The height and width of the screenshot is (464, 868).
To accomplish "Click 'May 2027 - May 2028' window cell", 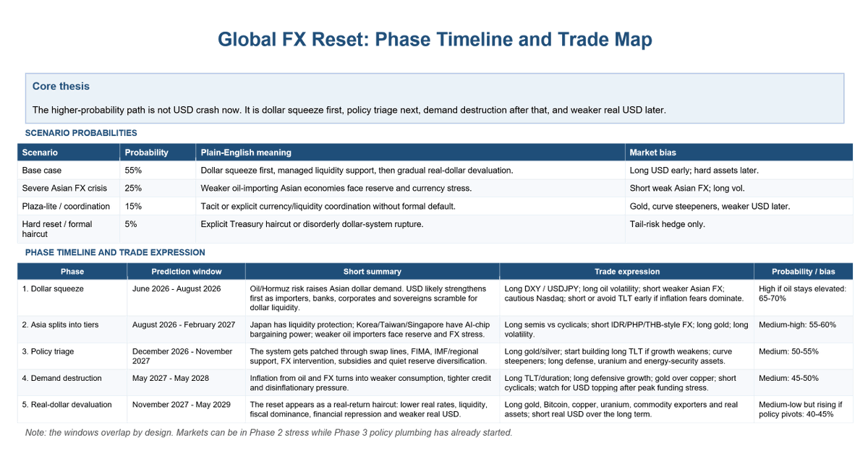I will pos(187,383).
